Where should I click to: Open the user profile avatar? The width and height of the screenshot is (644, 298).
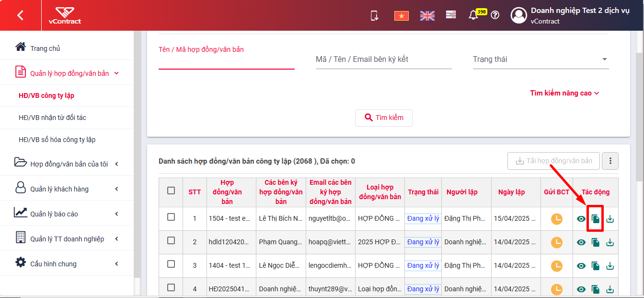519,15
